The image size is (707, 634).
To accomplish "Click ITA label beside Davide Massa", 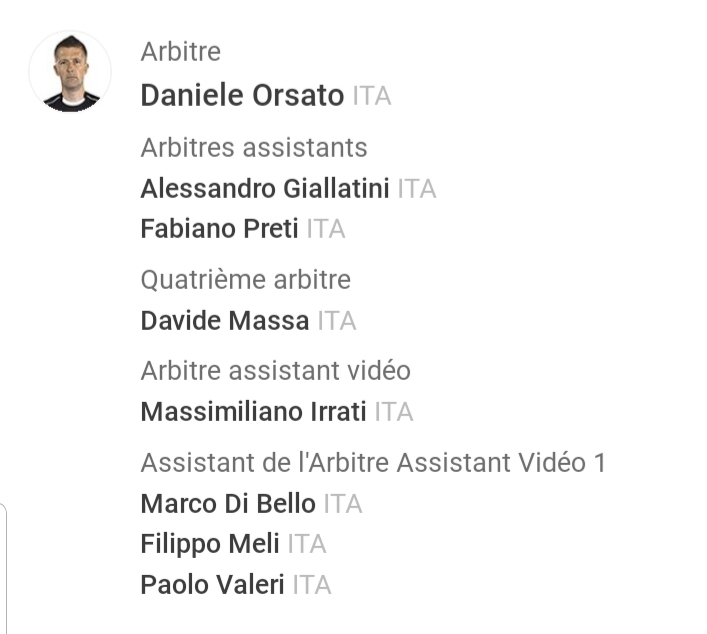I will (336, 322).
